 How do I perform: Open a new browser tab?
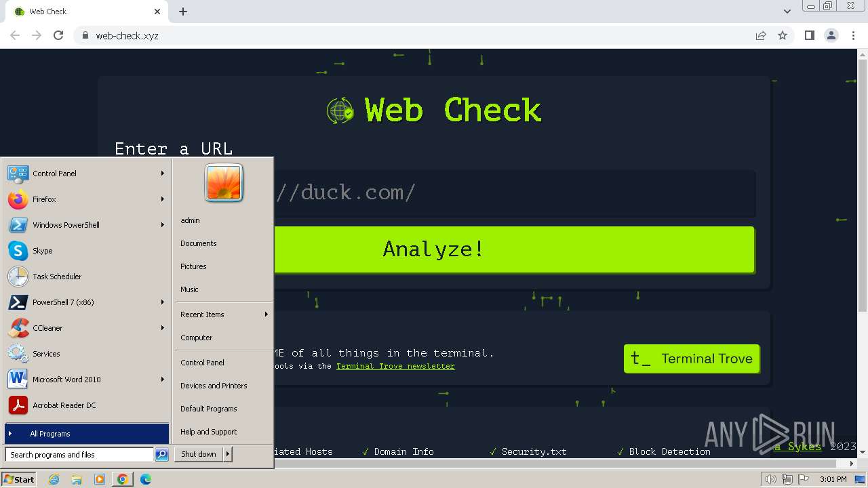[183, 12]
